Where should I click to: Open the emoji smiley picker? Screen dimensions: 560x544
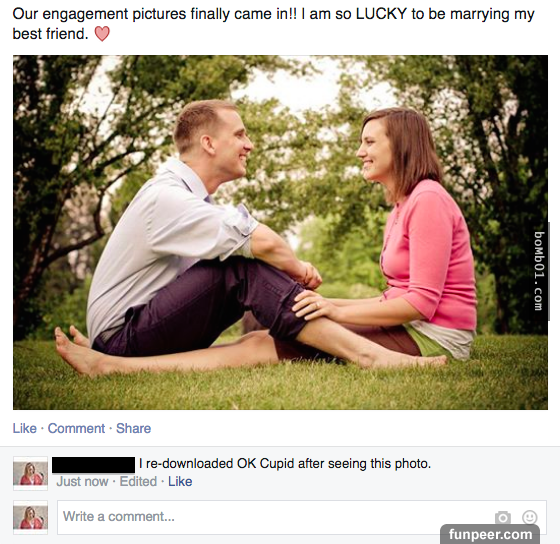(x=529, y=517)
